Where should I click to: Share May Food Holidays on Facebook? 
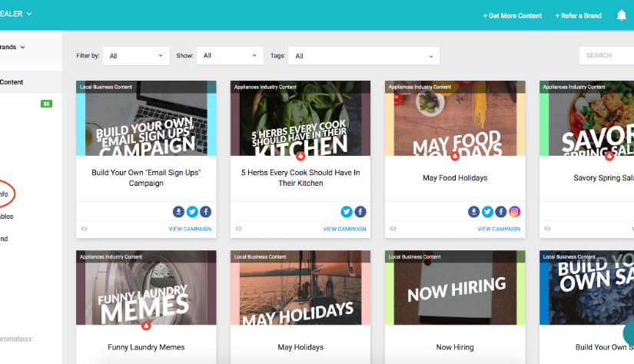click(500, 212)
